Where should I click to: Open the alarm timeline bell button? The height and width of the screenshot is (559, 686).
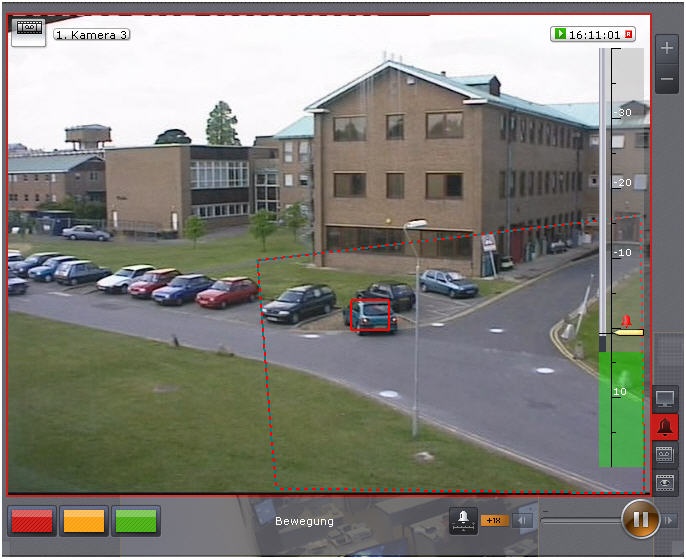(463, 521)
